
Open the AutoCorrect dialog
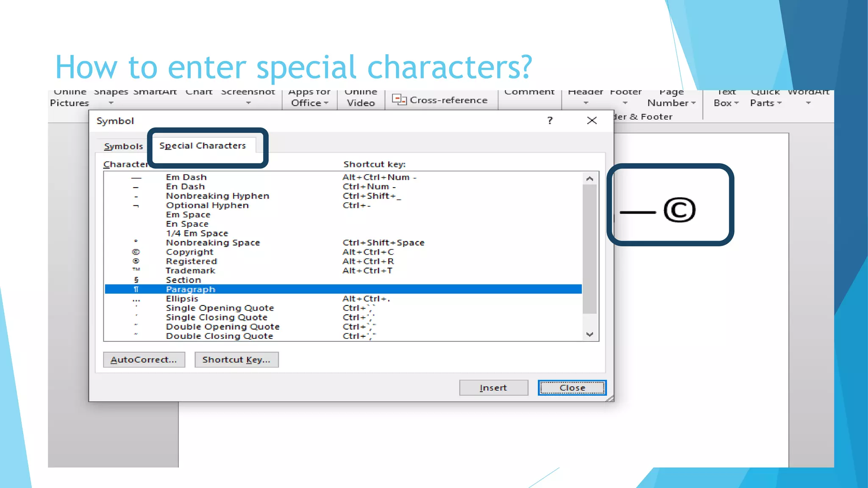pos(144,360)
